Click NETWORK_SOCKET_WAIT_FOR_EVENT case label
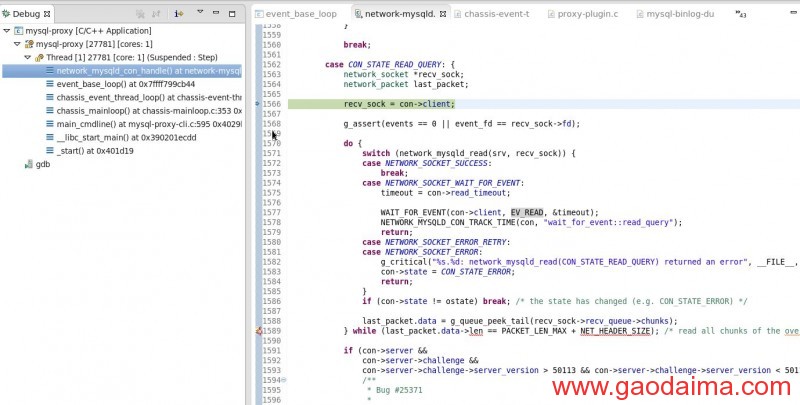The height and width of the screenshot is (405, 800). [453, 183]
